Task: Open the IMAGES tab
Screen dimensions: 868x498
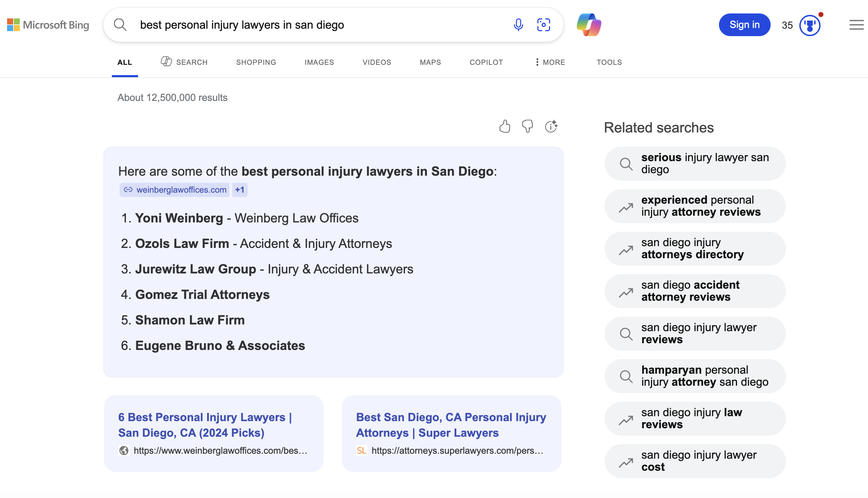Action: coord(319,62)
